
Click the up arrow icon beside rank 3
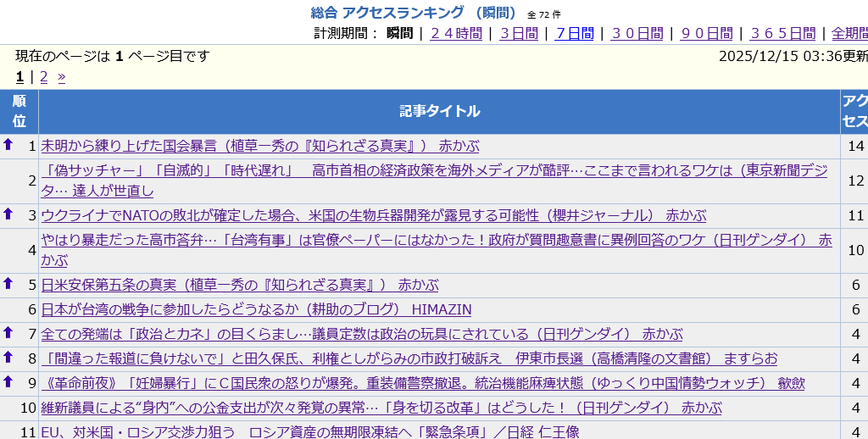pos(8,214)
